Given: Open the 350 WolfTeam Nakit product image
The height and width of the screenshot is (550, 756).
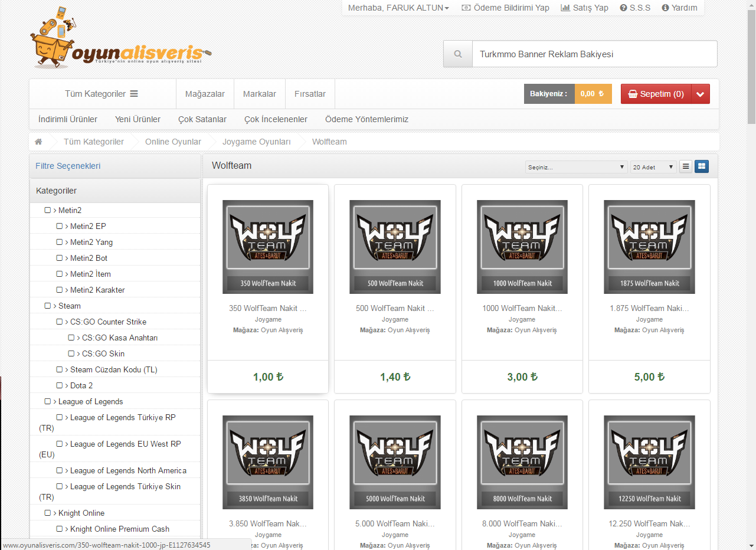Looking at the screenshot, I should click(268, 247).
